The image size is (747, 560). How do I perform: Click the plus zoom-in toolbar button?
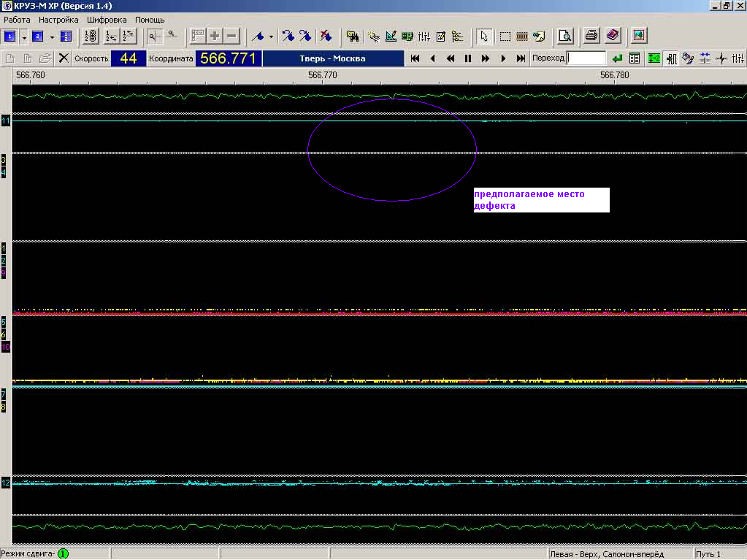pos(215,36)
